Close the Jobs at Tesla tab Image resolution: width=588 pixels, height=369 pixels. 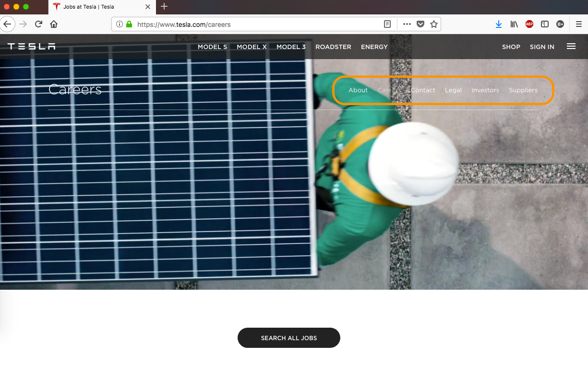(148, 7)
